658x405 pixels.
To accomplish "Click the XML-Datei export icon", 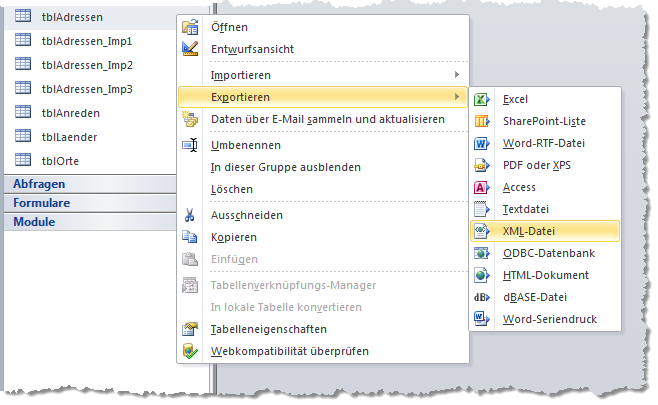I will [x=481, y=231].
